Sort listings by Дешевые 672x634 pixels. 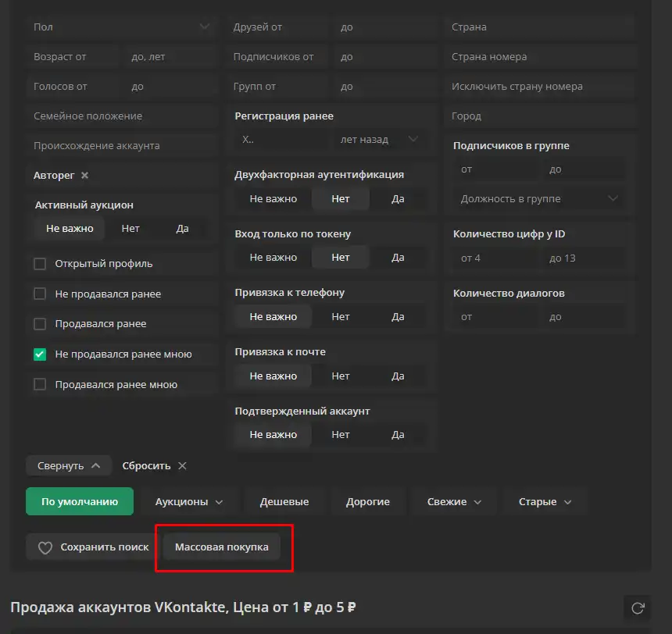point(284,502)
